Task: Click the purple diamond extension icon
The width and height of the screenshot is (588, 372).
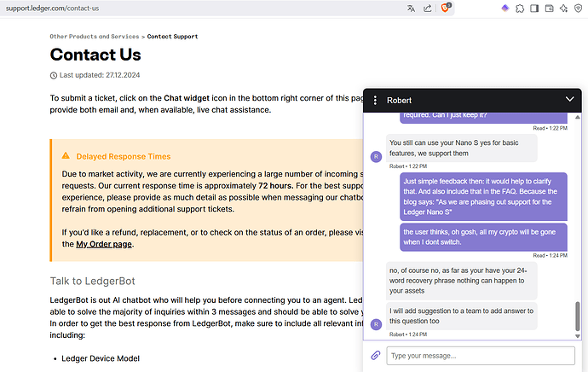Action: [x=505, y=8]
